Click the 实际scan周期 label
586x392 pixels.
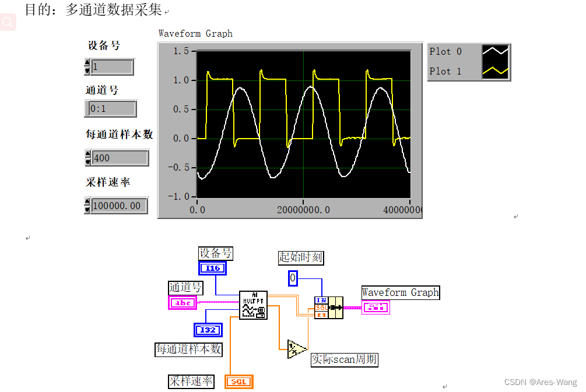345,360
